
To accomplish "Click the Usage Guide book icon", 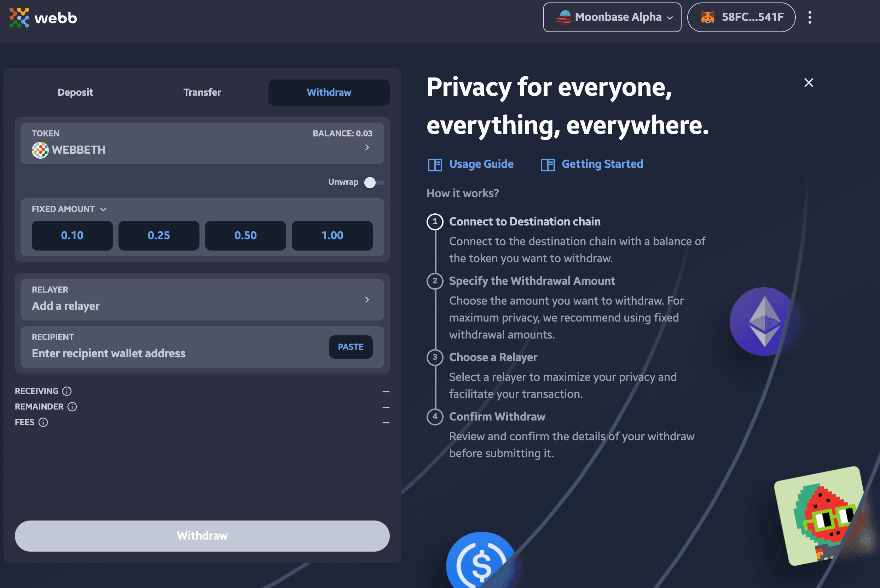I will click(435, 164).
